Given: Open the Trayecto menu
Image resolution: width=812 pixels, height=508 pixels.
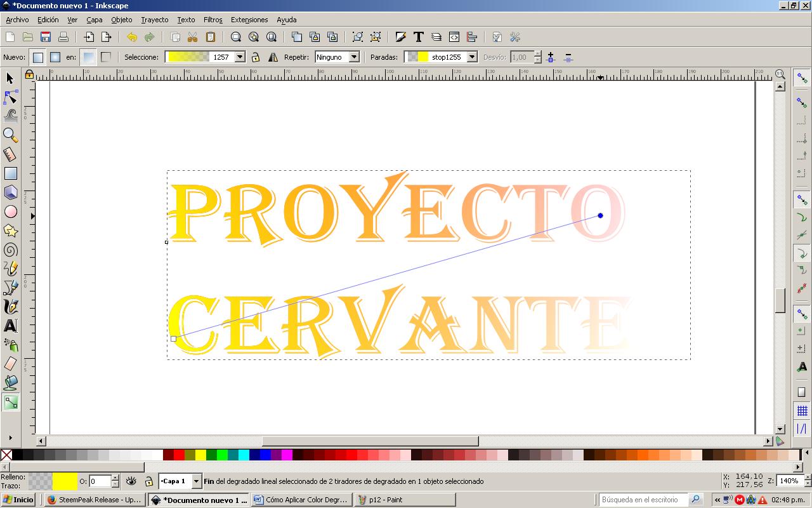Looking at the screenshot, I should click(155, 20).
